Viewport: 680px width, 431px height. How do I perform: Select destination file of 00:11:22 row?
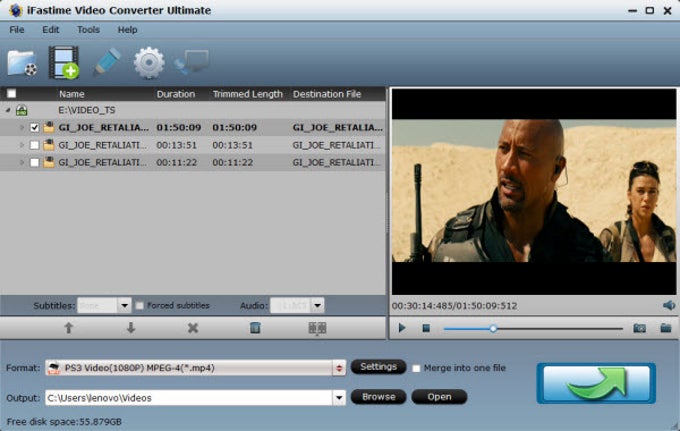coord(337,162)
